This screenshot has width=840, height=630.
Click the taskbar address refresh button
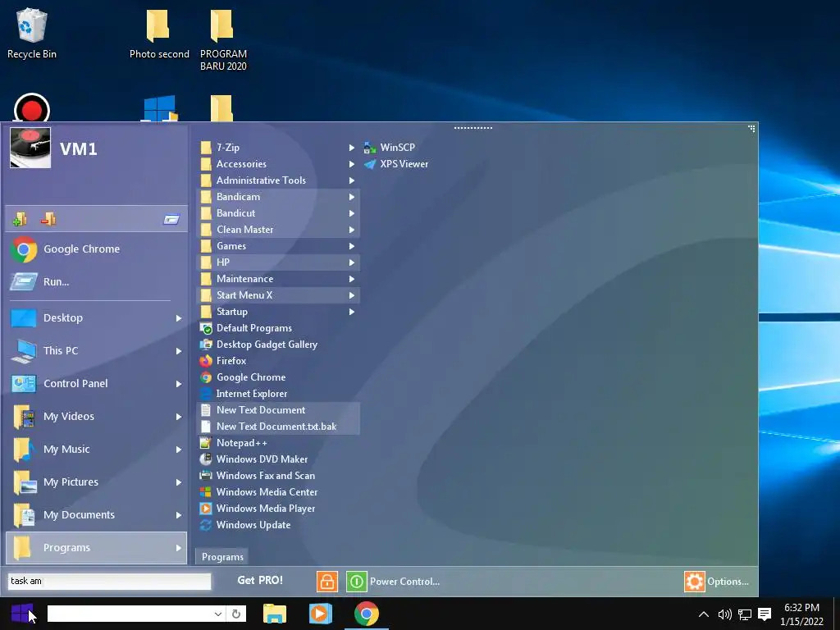pyautogui.click(x=236, y=614)
